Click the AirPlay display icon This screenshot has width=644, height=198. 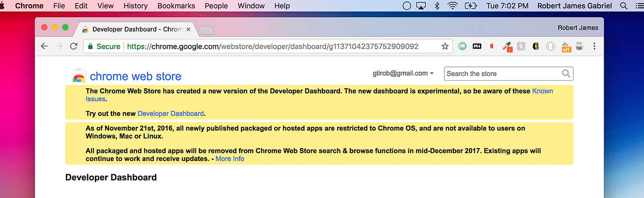pyautogui.click(x=421, y=6)
